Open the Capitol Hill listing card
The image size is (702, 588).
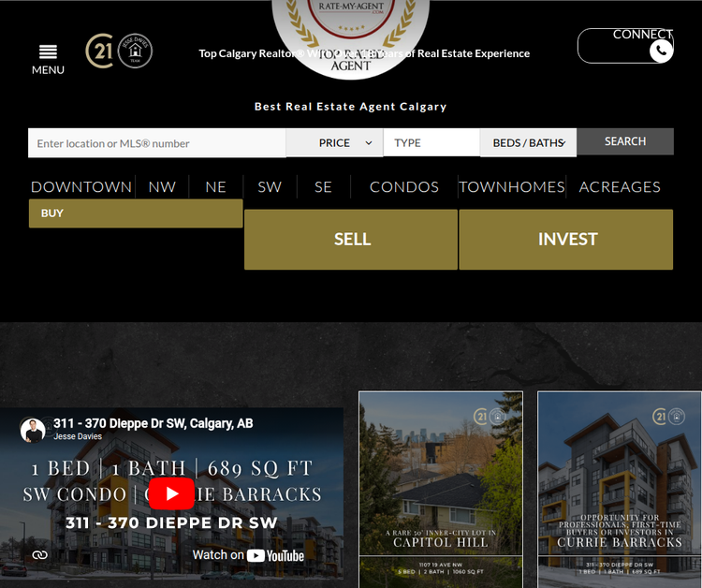pos(441,490)
